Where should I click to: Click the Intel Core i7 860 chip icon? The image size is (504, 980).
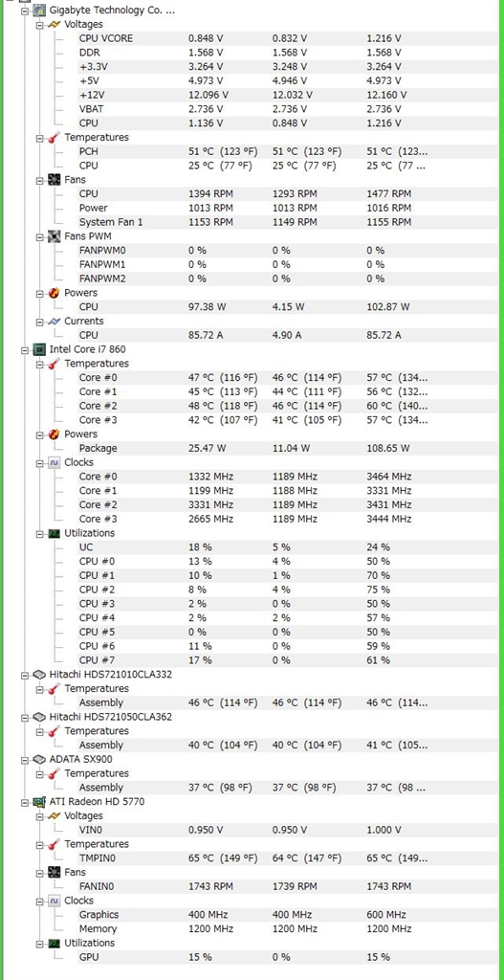coord(39,349)
